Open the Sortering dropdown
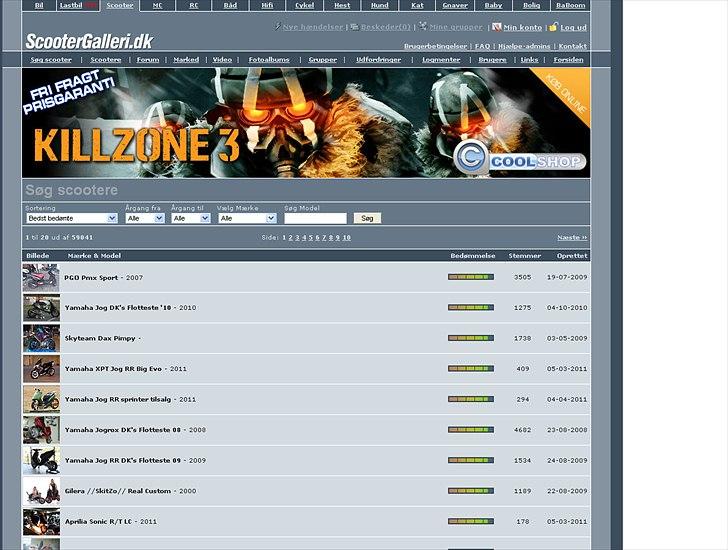This screenshot has height=550, width=728. click(x=71, y=218)
